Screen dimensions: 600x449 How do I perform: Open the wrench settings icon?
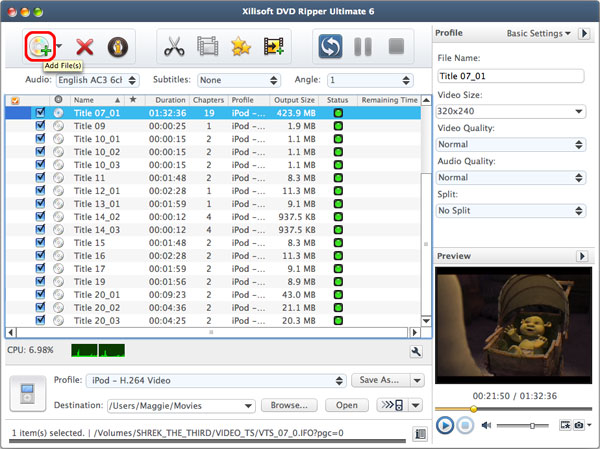tap(416, 351)
